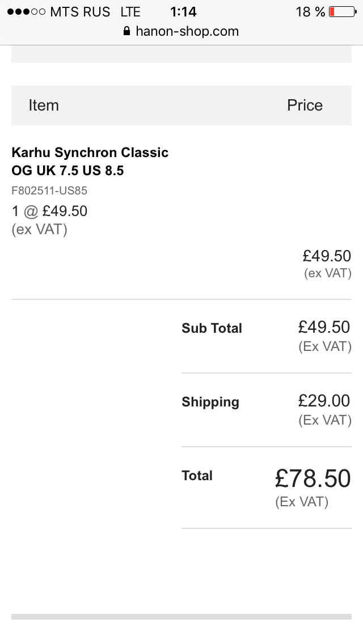This screenshot has height=644, width=363.
Task: Tap the 1 @ £49.50 quantity line
Action: point(49,211)
